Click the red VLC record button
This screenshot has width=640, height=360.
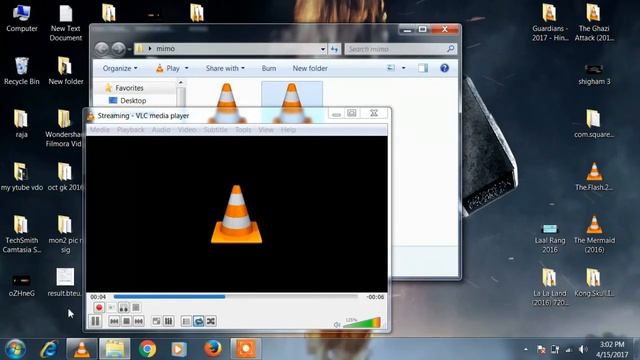[x=99, y=307]
